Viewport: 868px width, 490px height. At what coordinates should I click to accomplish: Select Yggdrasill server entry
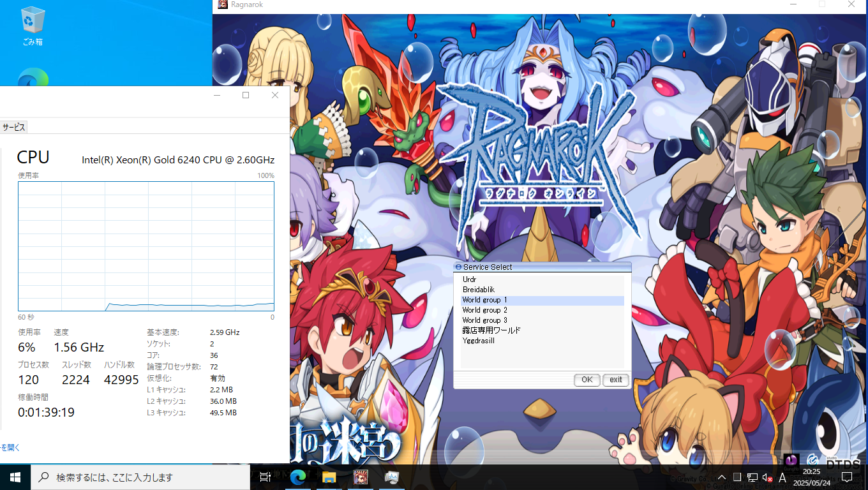pos(542,341)
